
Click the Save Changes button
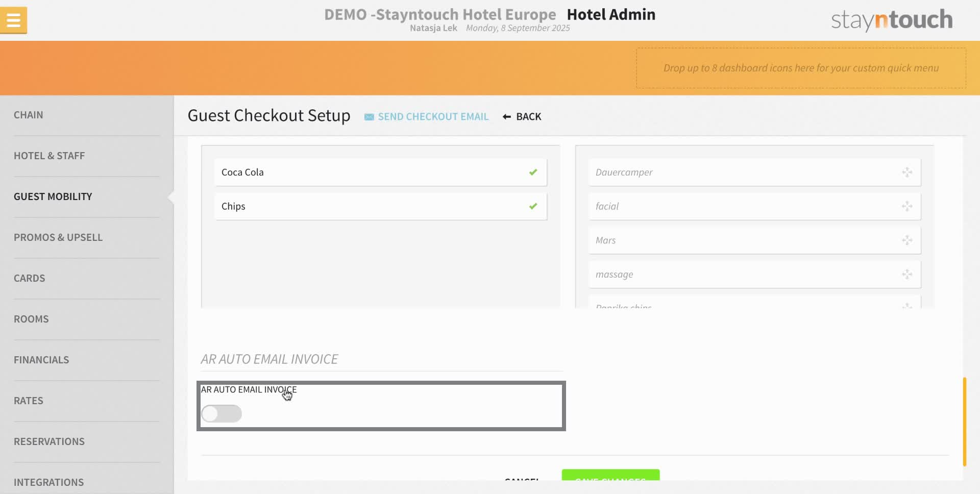tap(610, 480)
